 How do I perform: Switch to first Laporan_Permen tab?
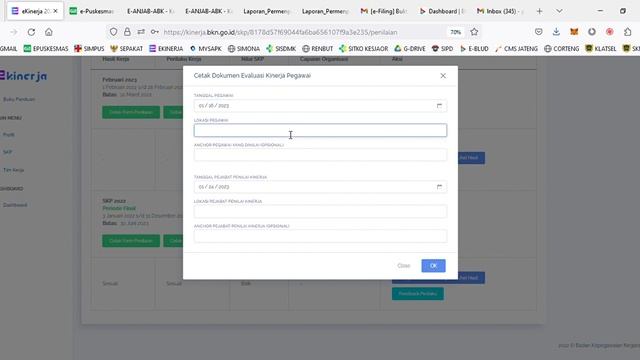[x=267, y=11]
